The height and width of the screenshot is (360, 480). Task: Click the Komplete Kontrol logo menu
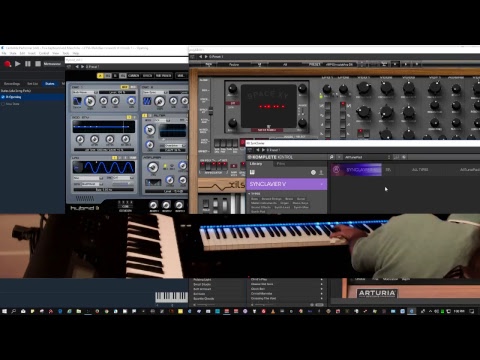click(270, 157)
